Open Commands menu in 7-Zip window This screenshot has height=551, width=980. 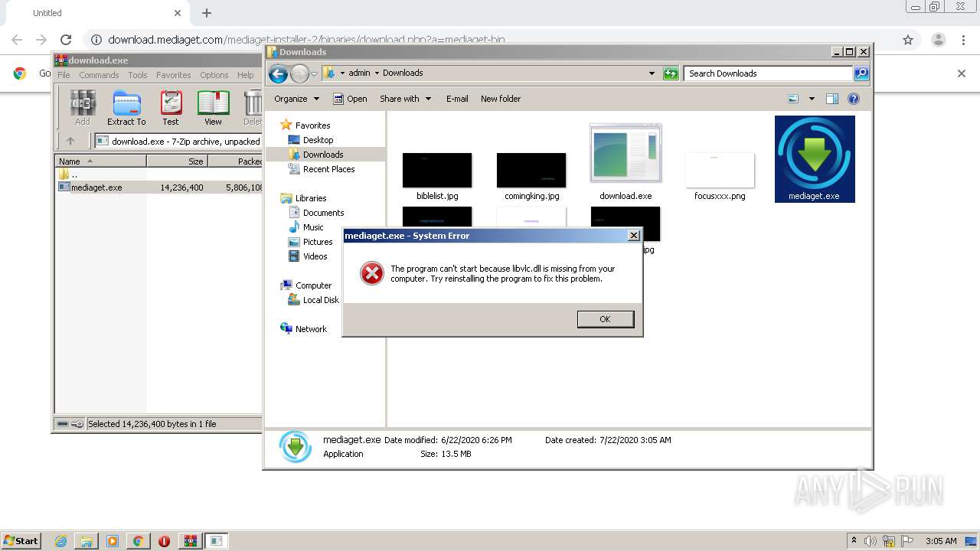(99, 75)
